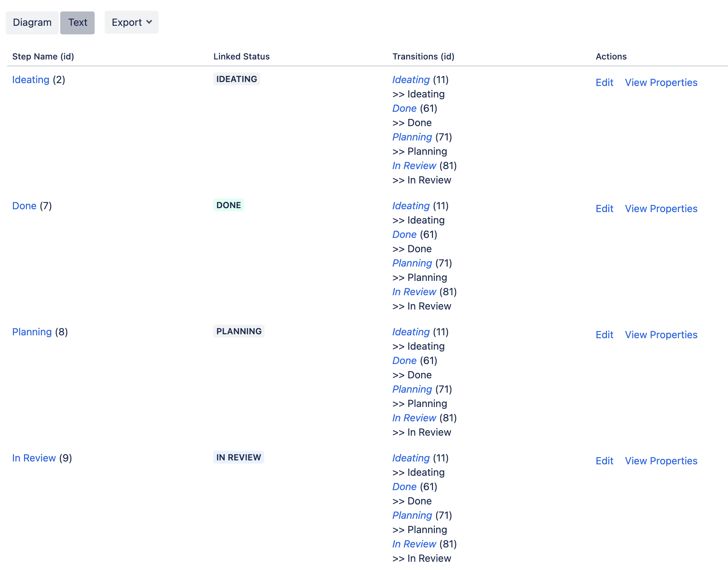
Task: Open In Review (81) transition in Ideating row
Action: [x=414, y=166]
